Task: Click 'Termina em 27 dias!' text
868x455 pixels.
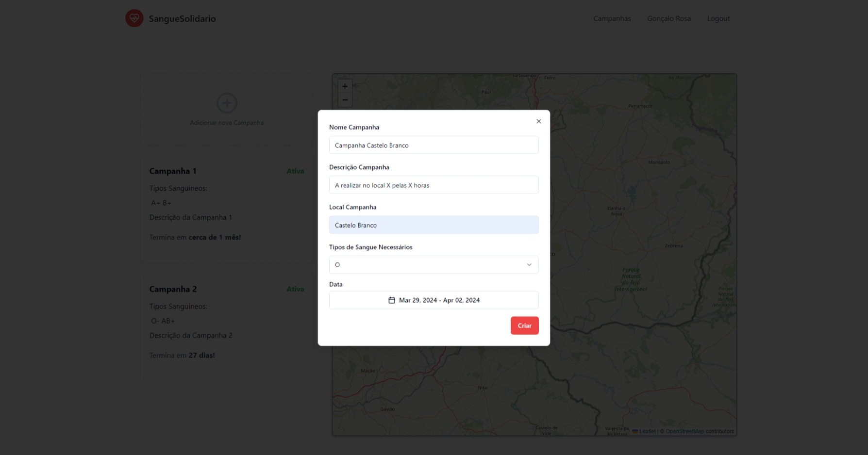Action: [x=182, y=356]
